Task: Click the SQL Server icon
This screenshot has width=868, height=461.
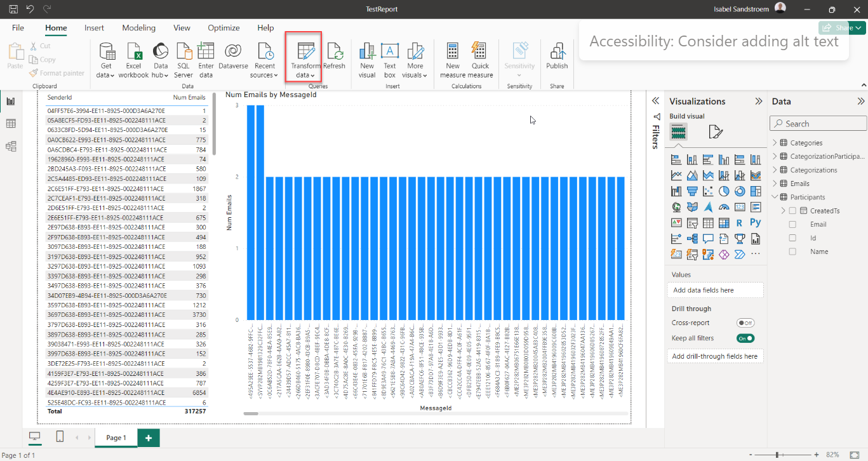Action: pos(184,53)
